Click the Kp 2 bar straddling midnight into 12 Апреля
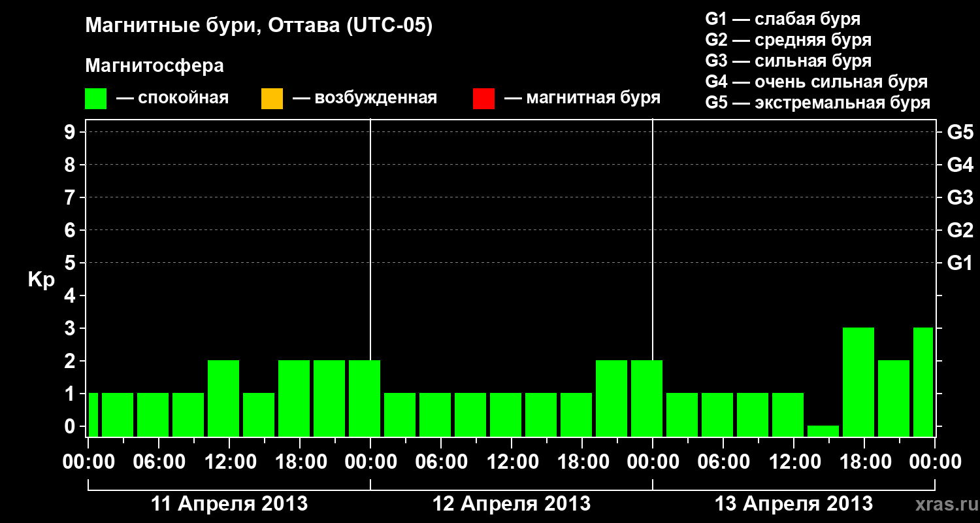 click(x=365, y=399)
